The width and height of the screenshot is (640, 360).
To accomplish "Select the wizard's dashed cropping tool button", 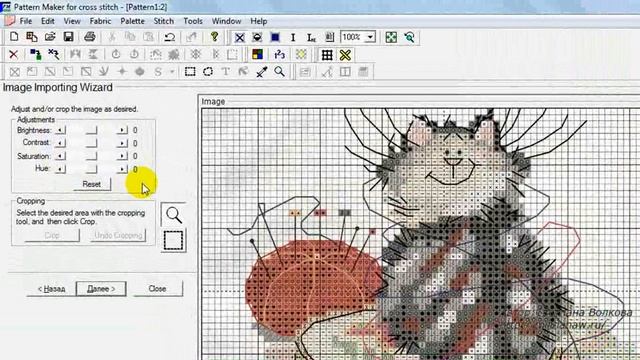I will coord(173,240).
